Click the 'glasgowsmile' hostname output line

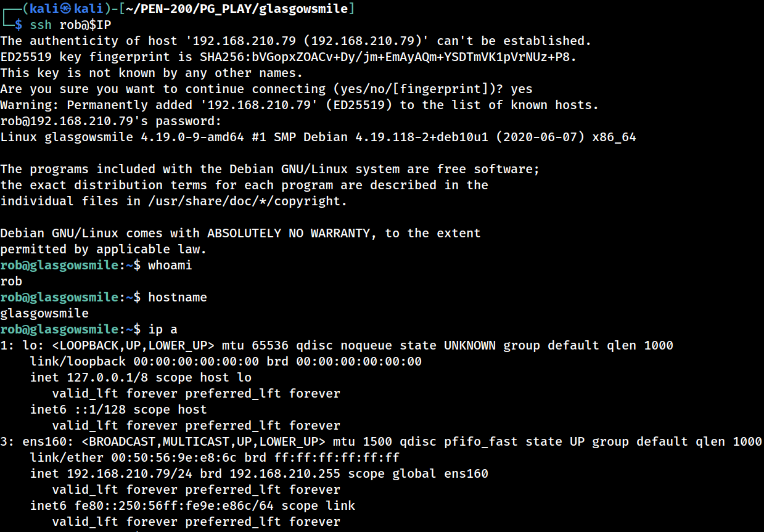44,314
